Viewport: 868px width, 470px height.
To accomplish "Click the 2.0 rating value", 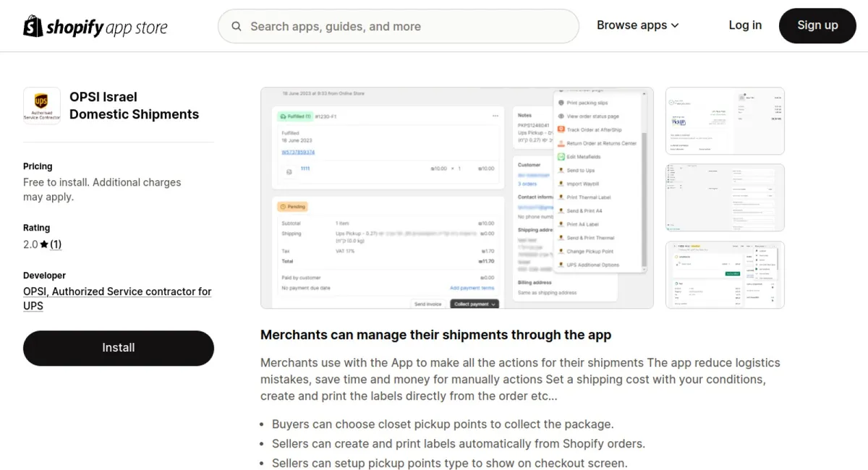I will [x=30, y=244].
